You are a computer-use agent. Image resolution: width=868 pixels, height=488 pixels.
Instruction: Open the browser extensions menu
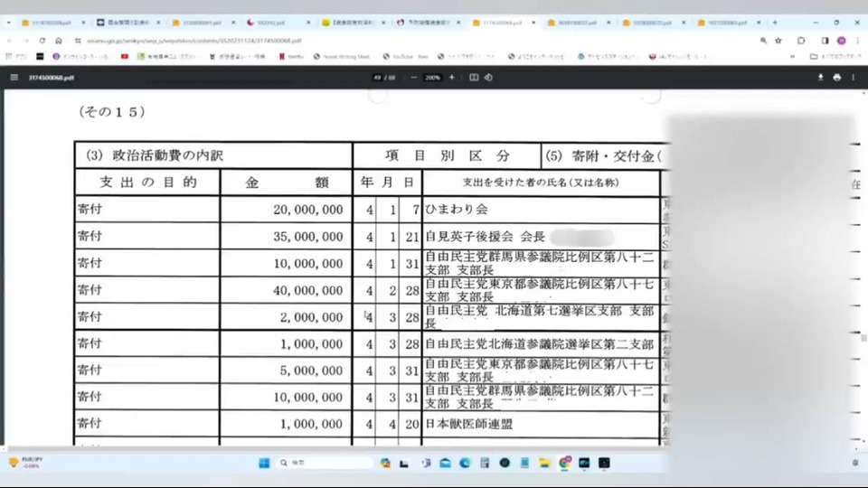pyautogui.click(x=801, y=41)
